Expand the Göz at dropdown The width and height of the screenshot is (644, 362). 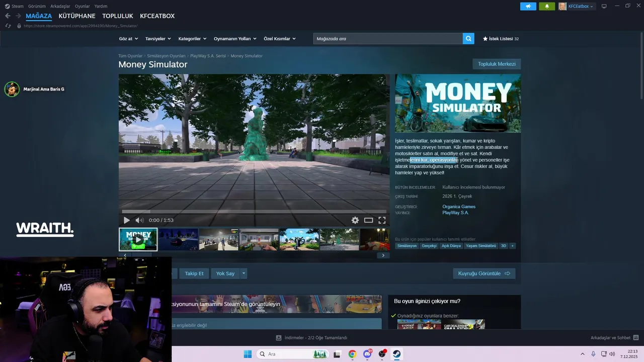coord(128,39)
